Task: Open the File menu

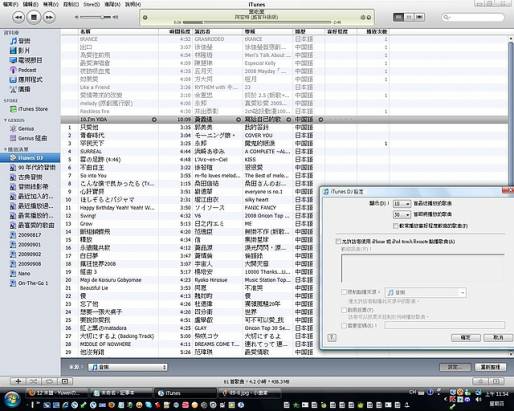Action: tap(11, 4)
